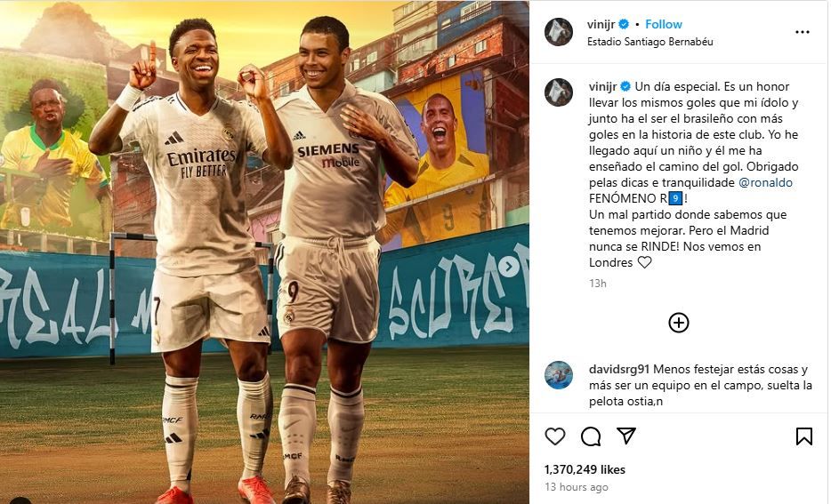This screenshot has height=504, width=831.
Task: Click vinijr verified badge in header
Action: [x=624, y=24]
